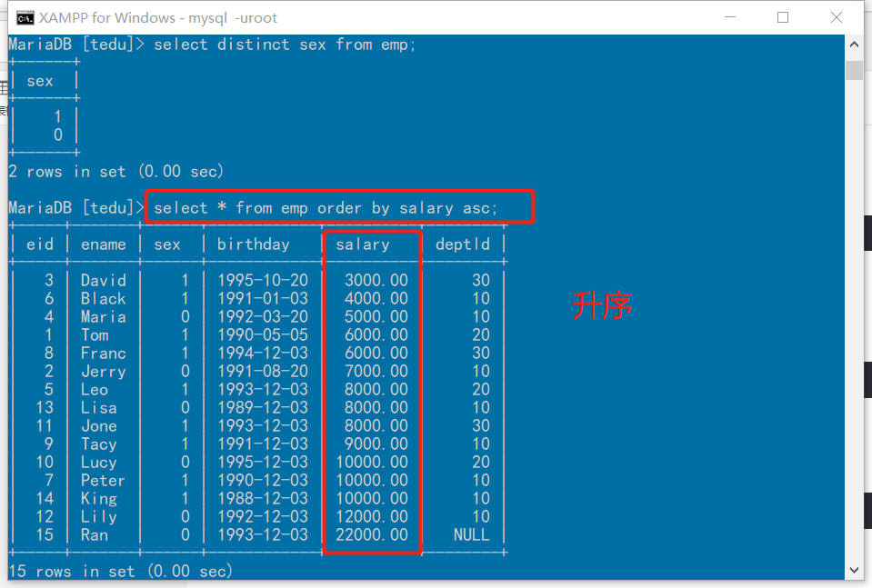Screen dimensions: 872x588
Task: Click the name 'Lucy' in results
Action: click(x=99, y=463)
